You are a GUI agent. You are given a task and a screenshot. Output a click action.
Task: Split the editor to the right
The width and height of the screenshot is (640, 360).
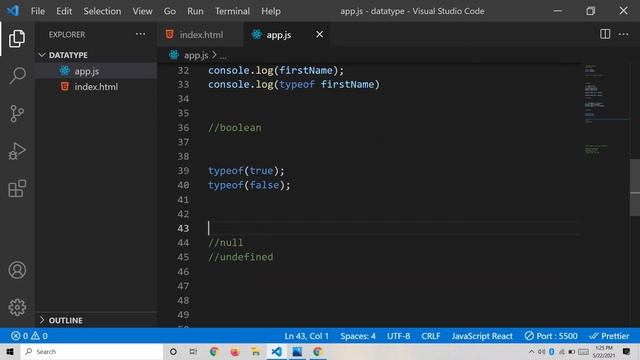pyautogui.click(x=605, y=34)
